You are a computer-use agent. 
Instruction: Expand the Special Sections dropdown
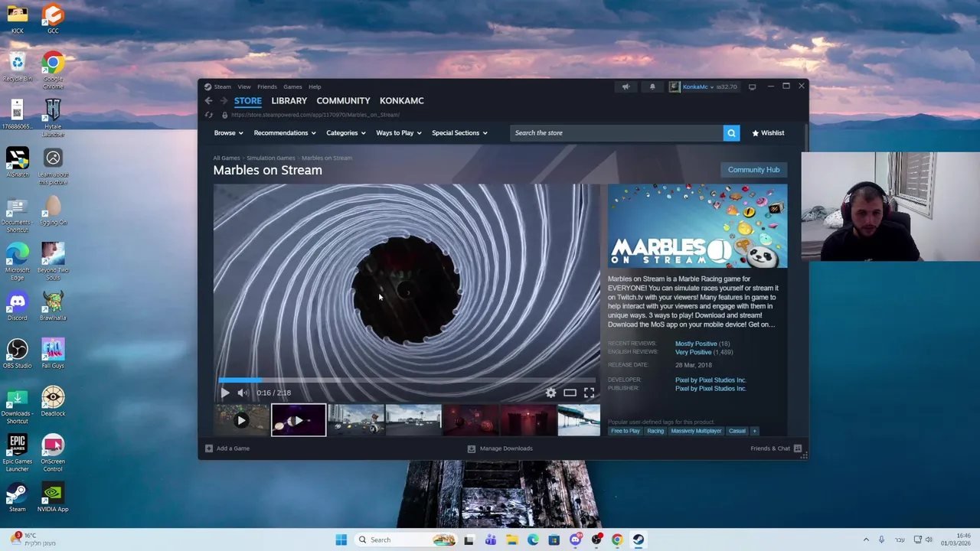(x=459, y=133)
